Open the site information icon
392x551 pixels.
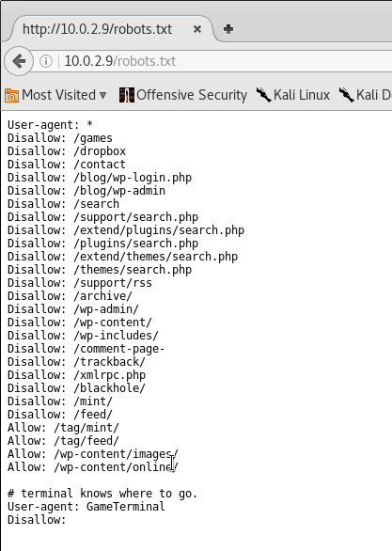[x=46, y=61]
